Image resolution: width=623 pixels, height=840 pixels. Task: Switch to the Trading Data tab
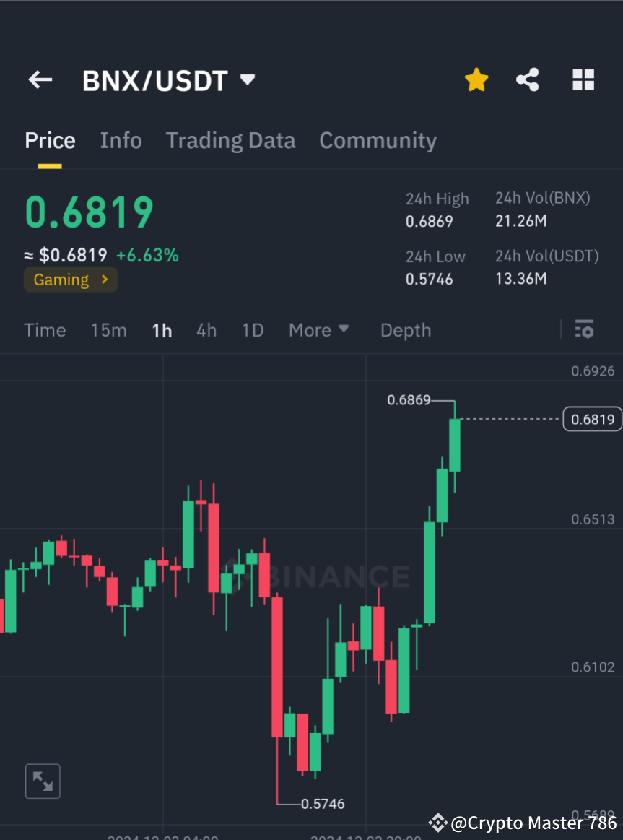point(230,140)
